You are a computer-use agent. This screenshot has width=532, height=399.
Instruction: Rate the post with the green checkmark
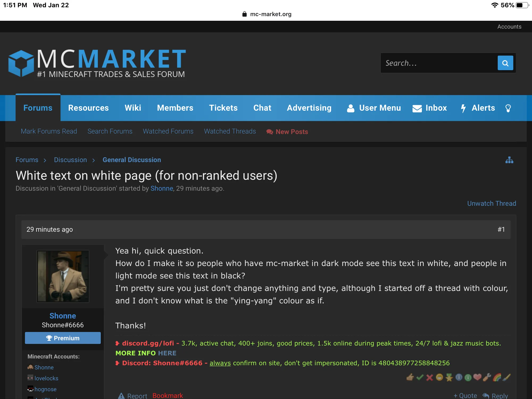pyautogui.click(x=420, y=377)
